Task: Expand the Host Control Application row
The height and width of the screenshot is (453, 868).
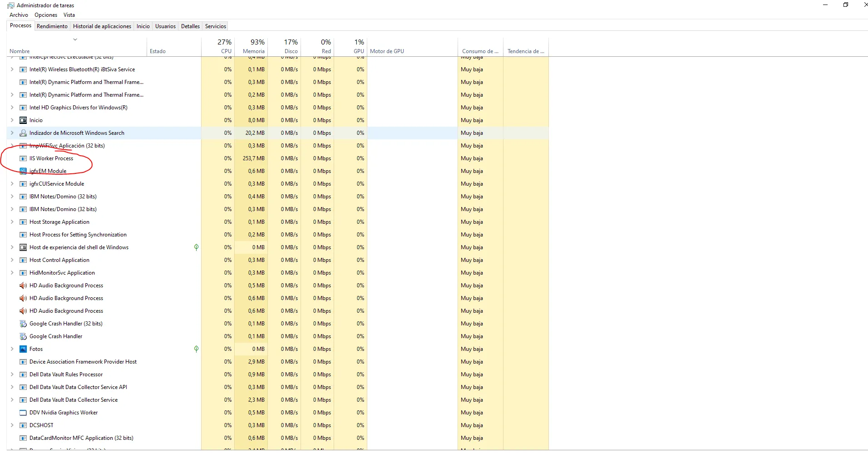Action: 12,260
